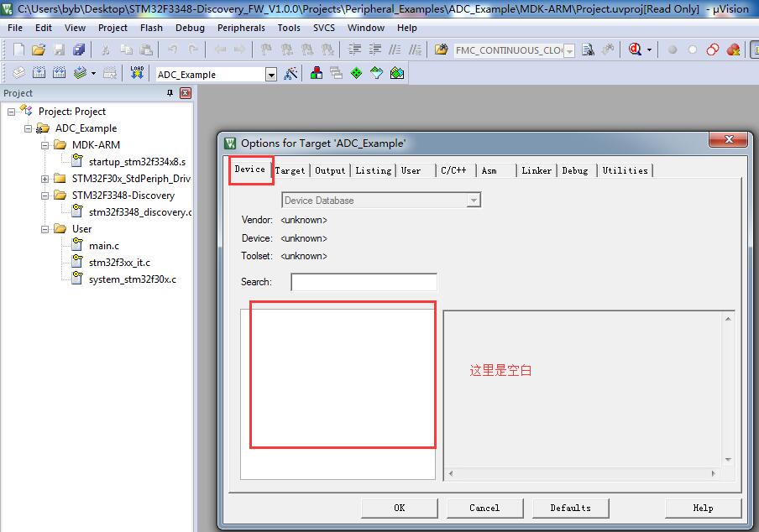Save the current file via toolbar
759x532 pixels.
pos(59,50)
